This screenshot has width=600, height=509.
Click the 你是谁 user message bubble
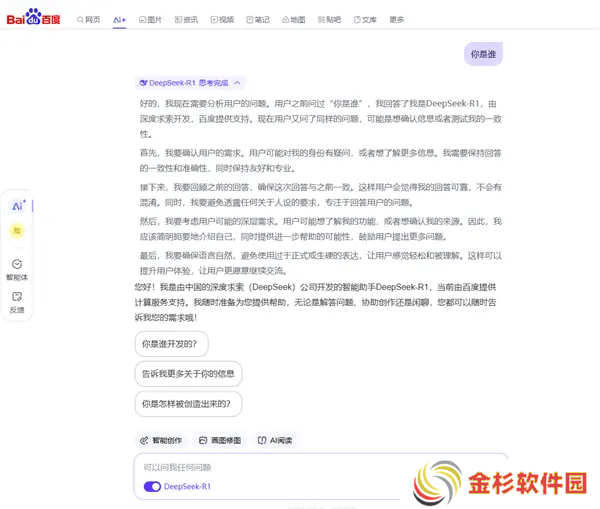pos(483,54)
